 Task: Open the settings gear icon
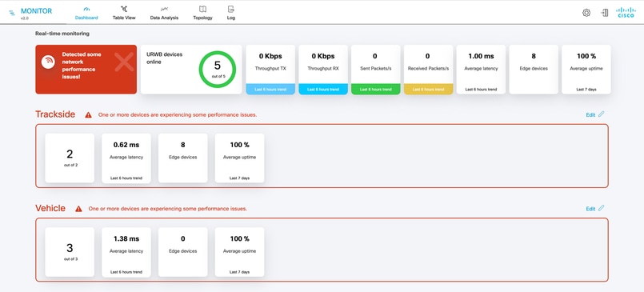point(586,13)
